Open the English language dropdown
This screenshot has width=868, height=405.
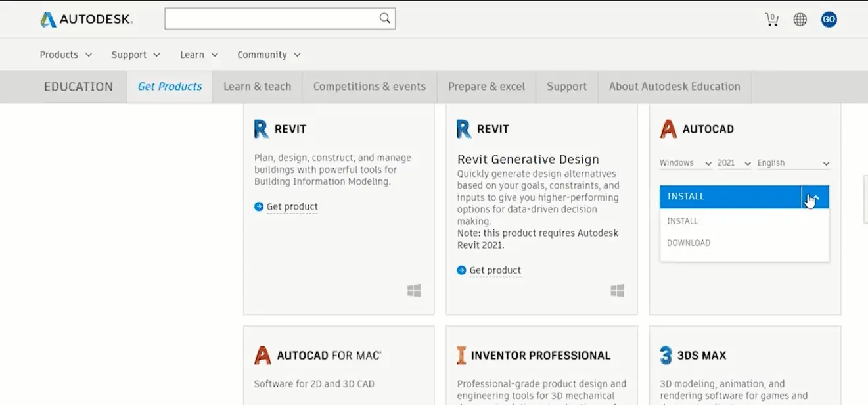pyautogui.click(x=793, y=162)
